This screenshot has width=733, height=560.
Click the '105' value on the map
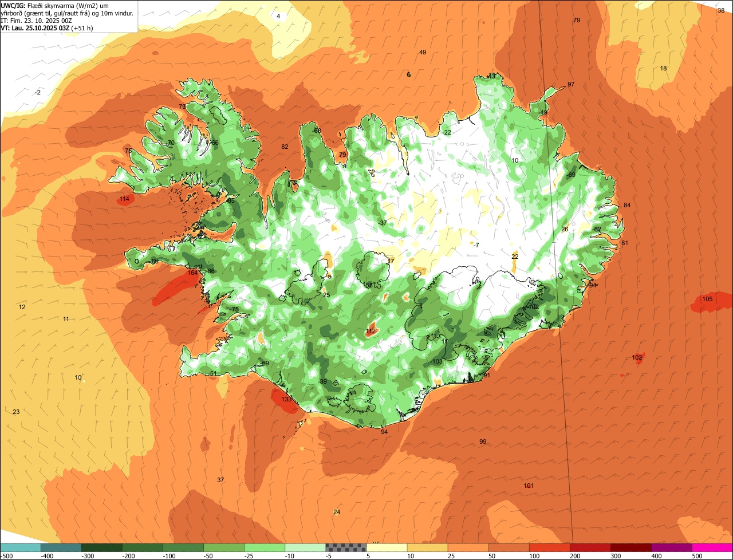tap(707, 299)
